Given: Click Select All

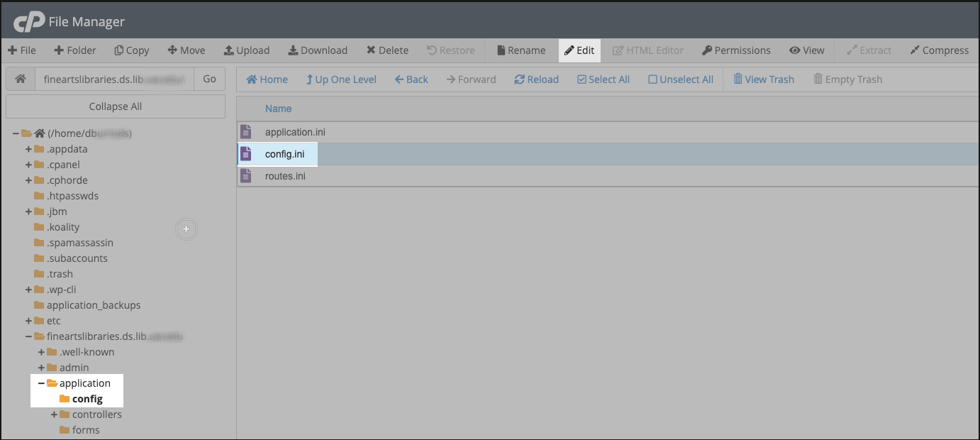Looking at the screenshot, I should coord(603,79).
